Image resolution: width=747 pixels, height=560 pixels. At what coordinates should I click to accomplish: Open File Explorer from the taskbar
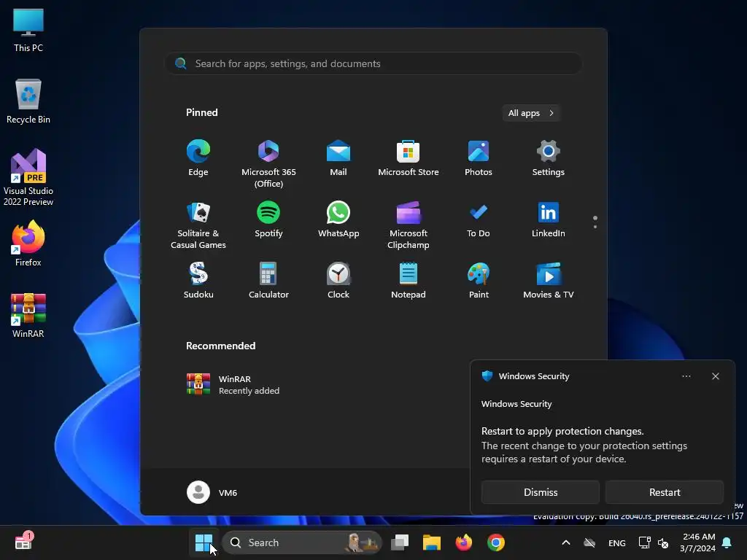432,542
